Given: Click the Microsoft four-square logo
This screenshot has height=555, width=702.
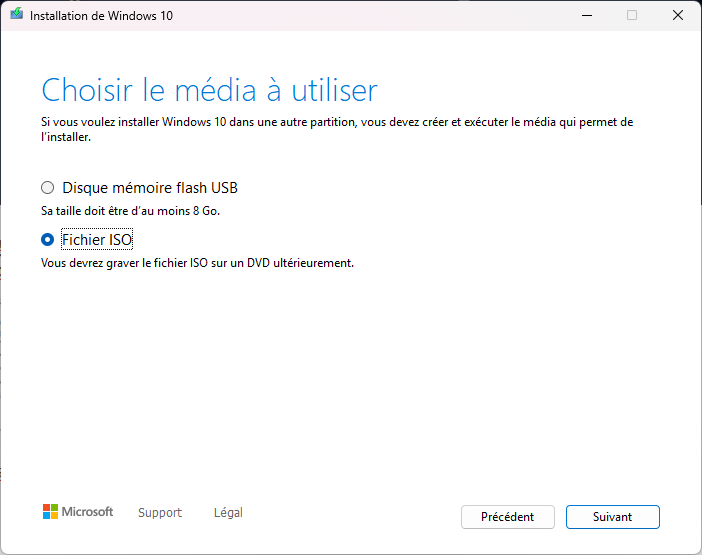Looking at the screenshot, I should click(50, 512).
